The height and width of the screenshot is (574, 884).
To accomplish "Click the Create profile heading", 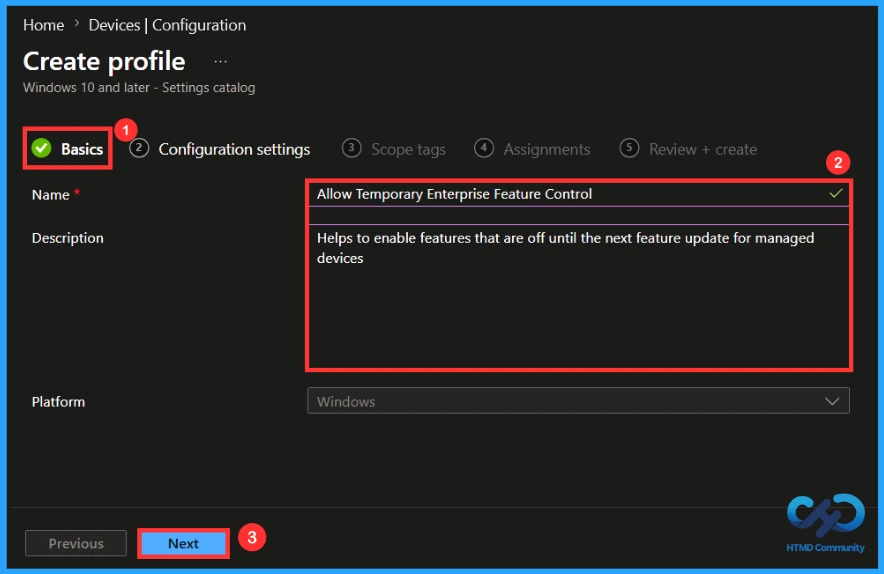I will click(104, 61).
